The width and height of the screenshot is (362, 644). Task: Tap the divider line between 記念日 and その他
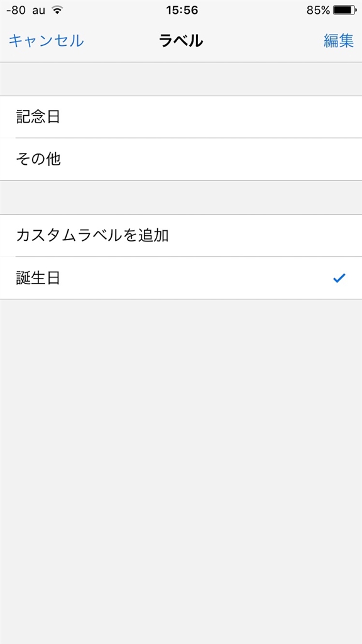click(189, 138)
